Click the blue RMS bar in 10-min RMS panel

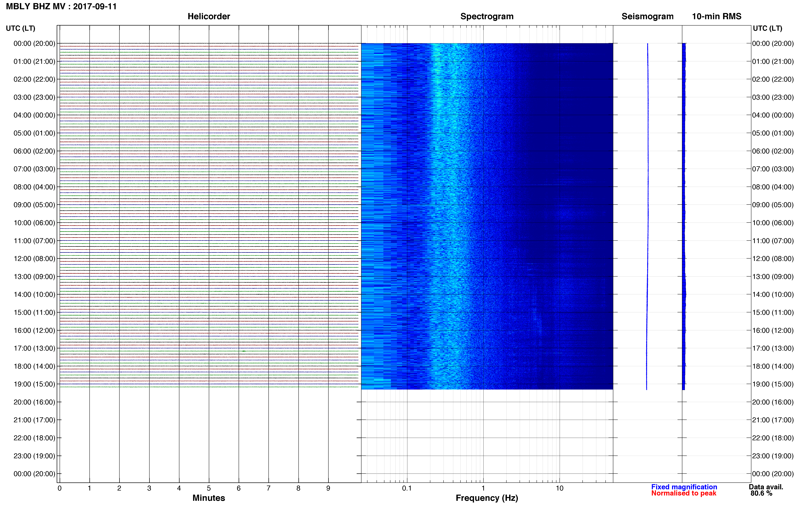click(684, 216)
